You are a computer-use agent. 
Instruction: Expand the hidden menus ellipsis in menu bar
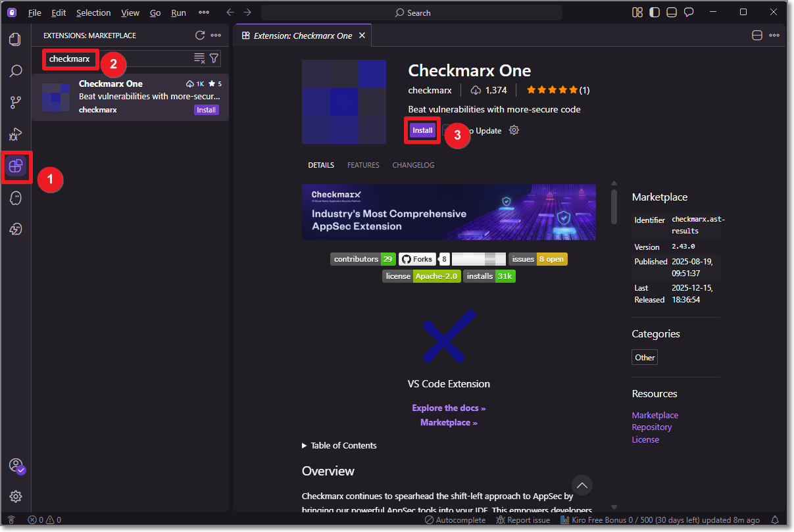click(204, 12)
